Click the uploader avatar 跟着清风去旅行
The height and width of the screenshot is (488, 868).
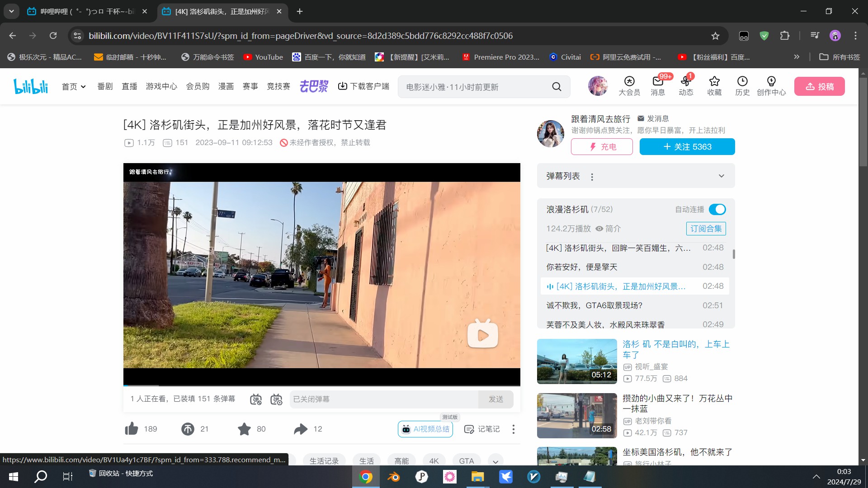(550, 134)
